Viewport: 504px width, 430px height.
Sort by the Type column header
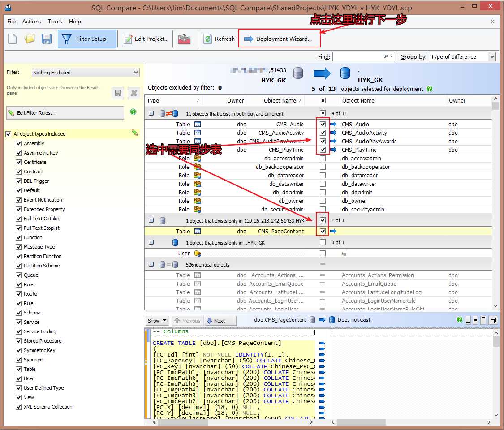[172, 101]
